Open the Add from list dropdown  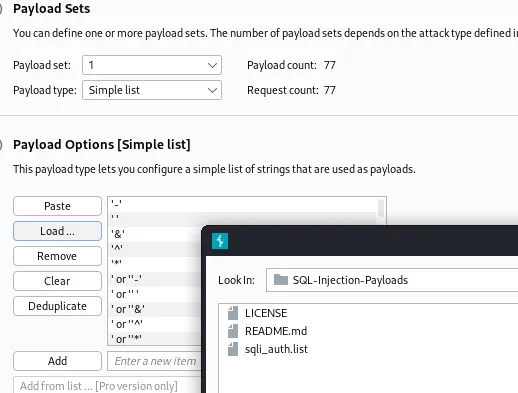pyautogui.click(x=108, y=385)
